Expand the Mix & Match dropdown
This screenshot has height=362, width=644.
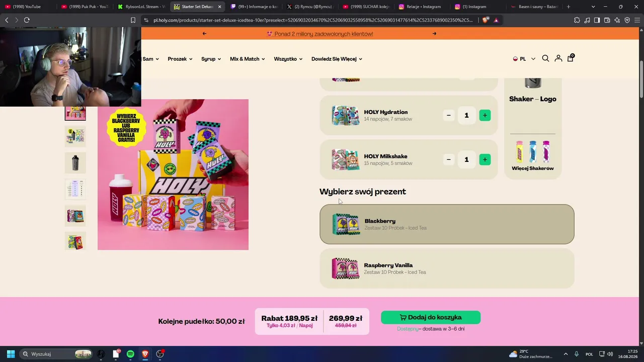248,59
